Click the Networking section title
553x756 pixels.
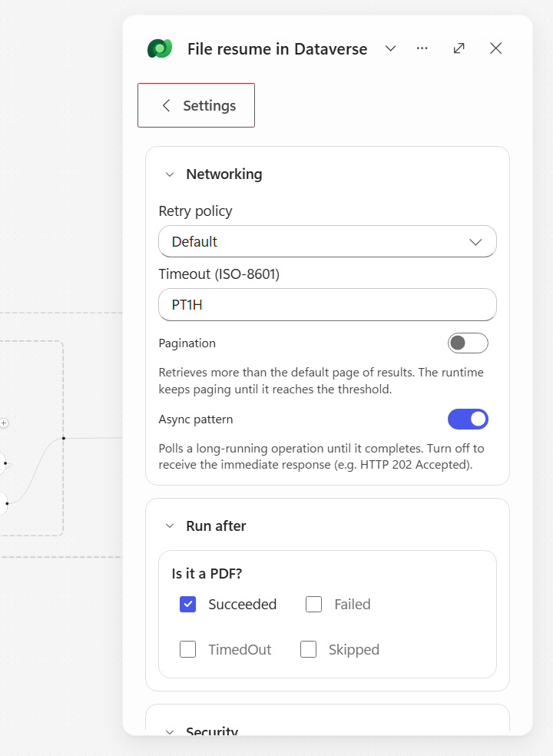pos(224,174)
